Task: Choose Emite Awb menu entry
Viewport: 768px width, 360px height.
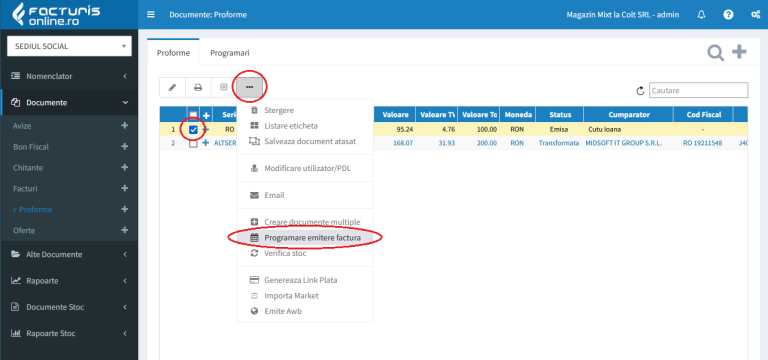Action: point(305,311)
